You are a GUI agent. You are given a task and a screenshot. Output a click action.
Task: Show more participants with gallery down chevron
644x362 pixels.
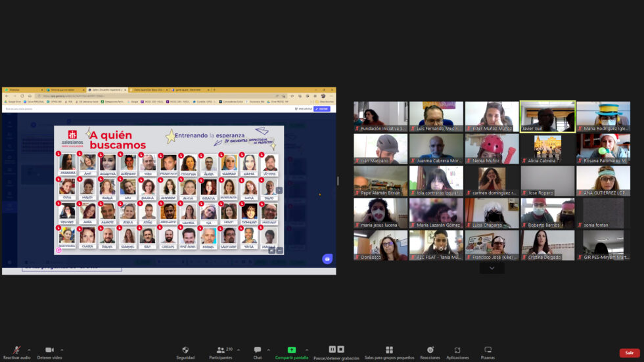[x=492, y=268]
